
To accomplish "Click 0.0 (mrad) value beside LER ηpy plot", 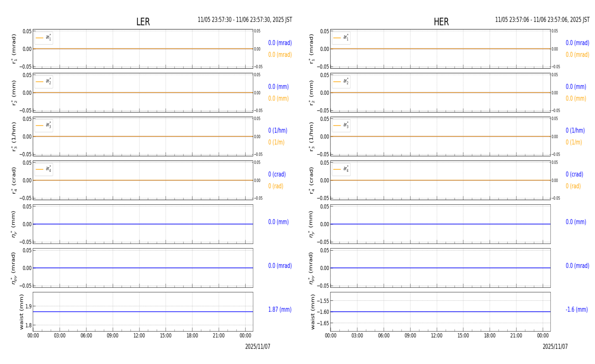I will 280,266.
